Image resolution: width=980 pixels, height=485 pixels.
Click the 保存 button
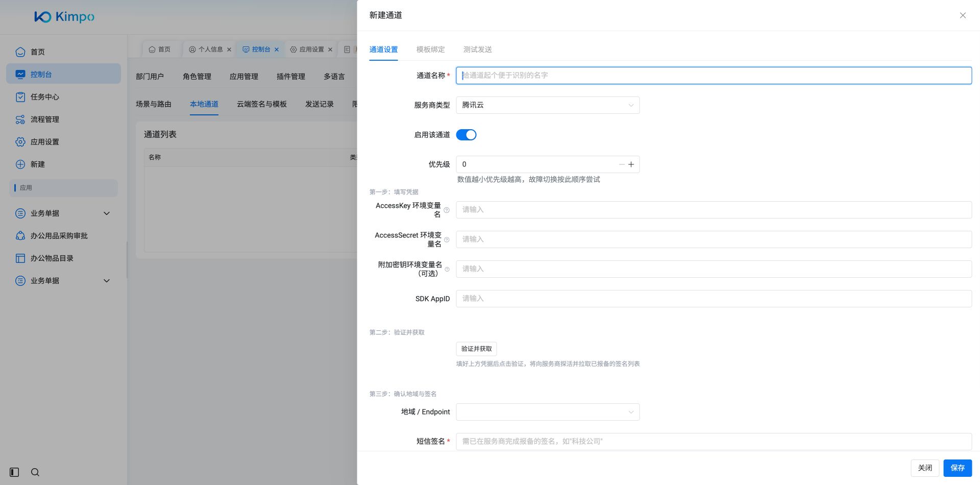(958, 468)
